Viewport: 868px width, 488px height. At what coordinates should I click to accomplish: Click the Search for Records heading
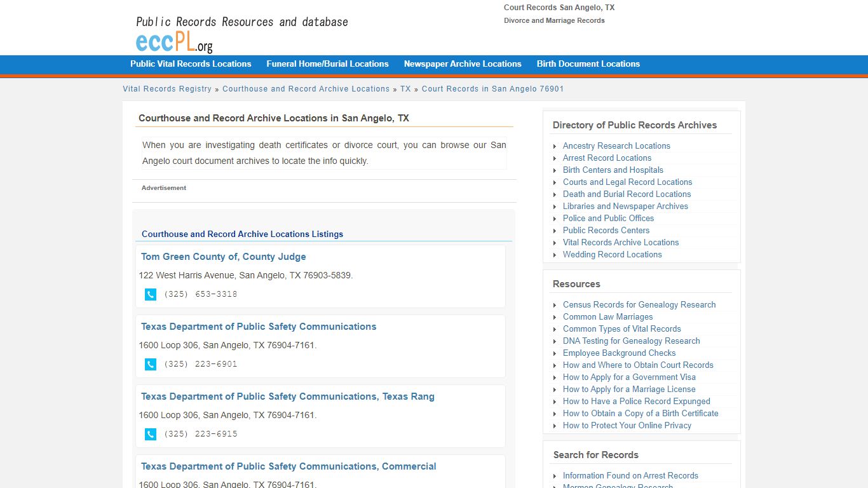596,455
